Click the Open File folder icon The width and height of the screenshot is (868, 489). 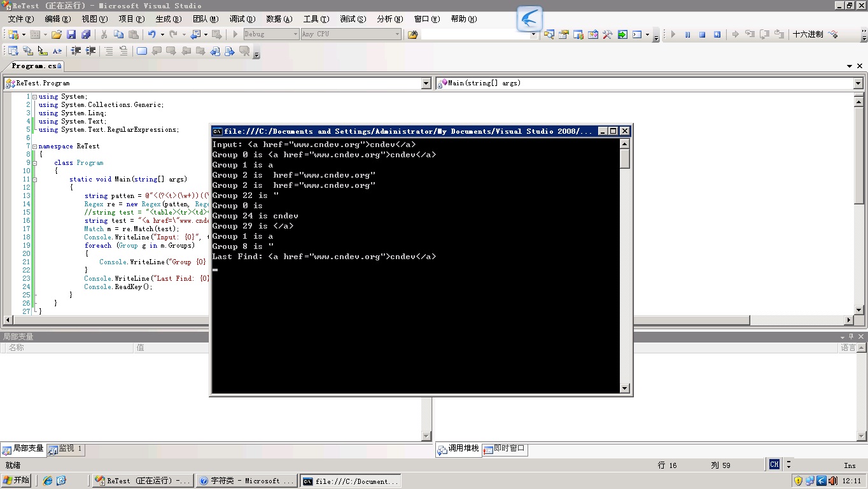pos(57,34)
